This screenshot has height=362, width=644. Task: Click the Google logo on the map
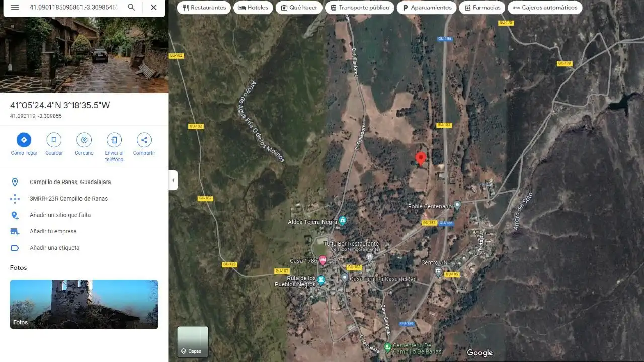point(479,353)
